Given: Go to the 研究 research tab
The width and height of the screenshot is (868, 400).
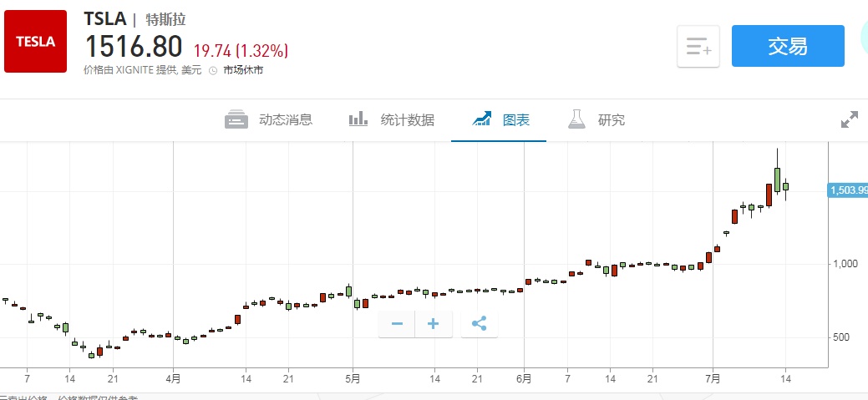Looking at the screenshot, I should pyautogui.click(x=596, y=119).
